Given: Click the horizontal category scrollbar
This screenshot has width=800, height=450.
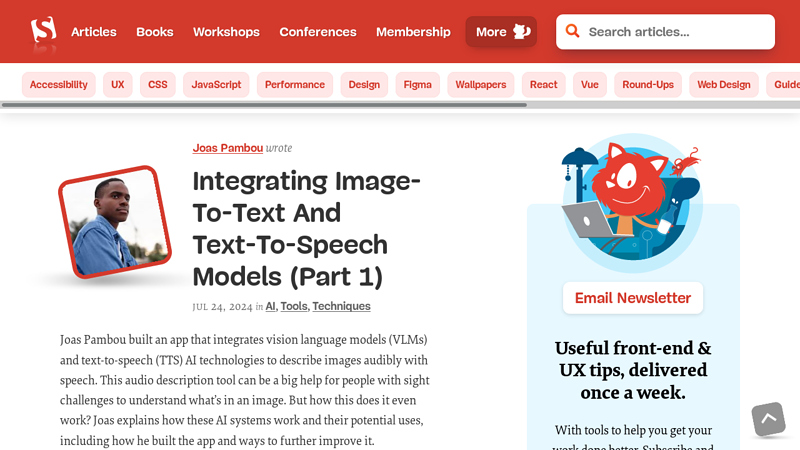Looking at the screenshot, I should (x=264, y=105).
